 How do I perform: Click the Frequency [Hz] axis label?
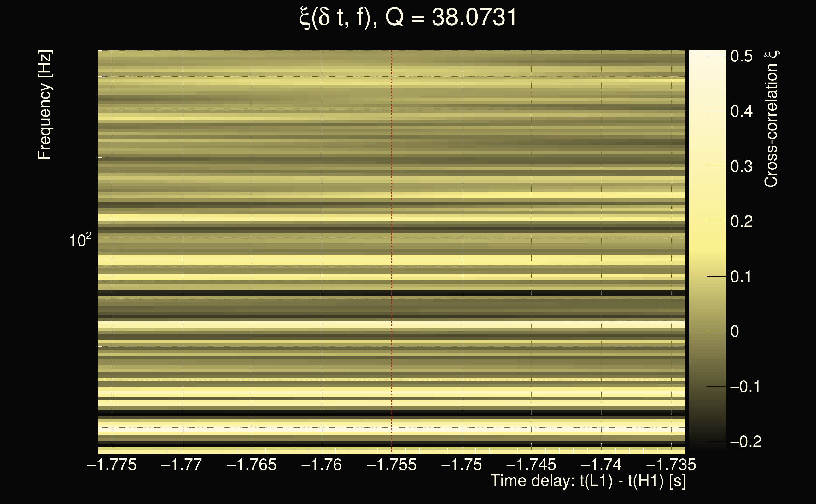44,105
